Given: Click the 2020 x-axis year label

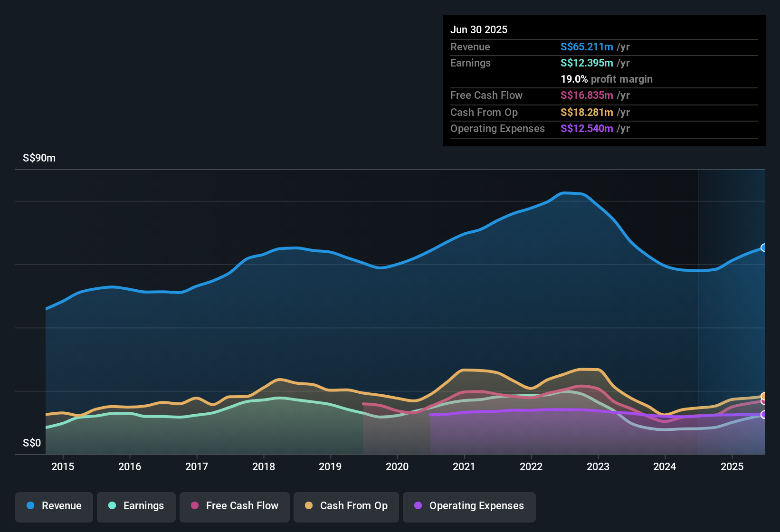Looking at the screenshot, I should (397, 467).
